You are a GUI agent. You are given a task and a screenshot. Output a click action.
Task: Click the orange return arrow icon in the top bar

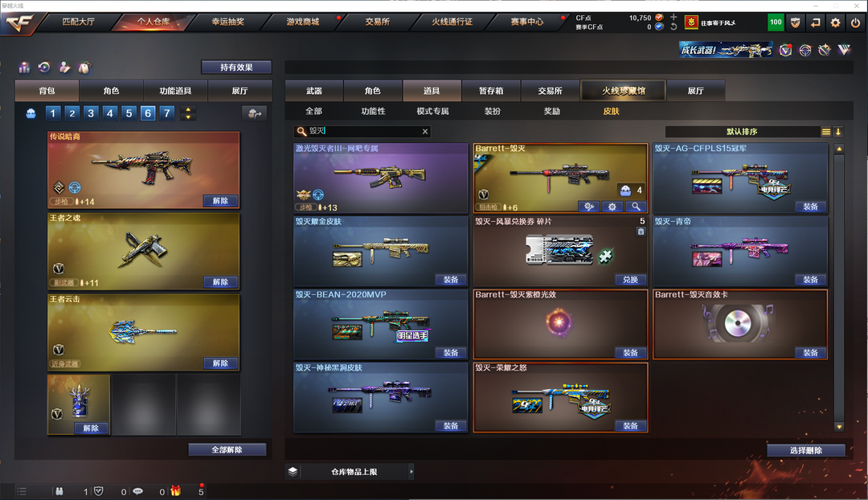tap(816, 23)
